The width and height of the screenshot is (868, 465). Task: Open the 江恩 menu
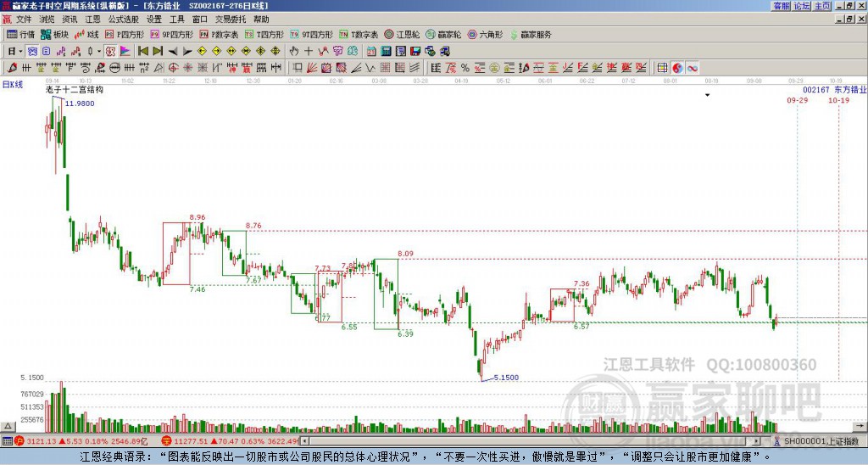[92, 20]
